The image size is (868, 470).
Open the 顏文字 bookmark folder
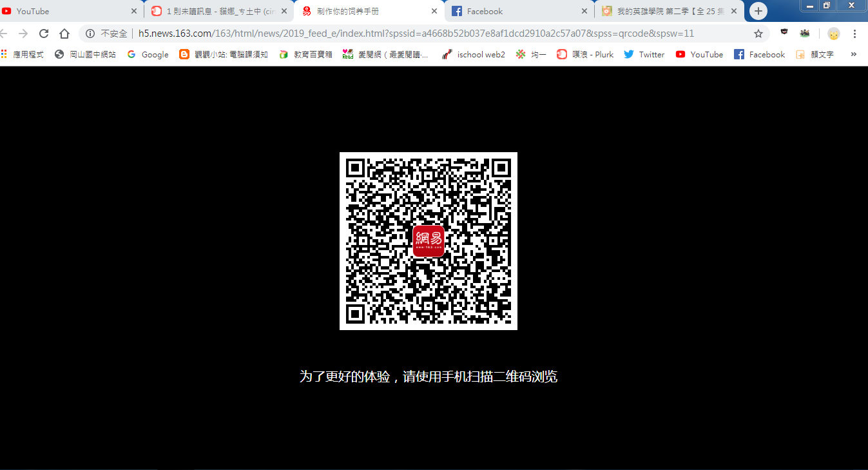(815, 54)
